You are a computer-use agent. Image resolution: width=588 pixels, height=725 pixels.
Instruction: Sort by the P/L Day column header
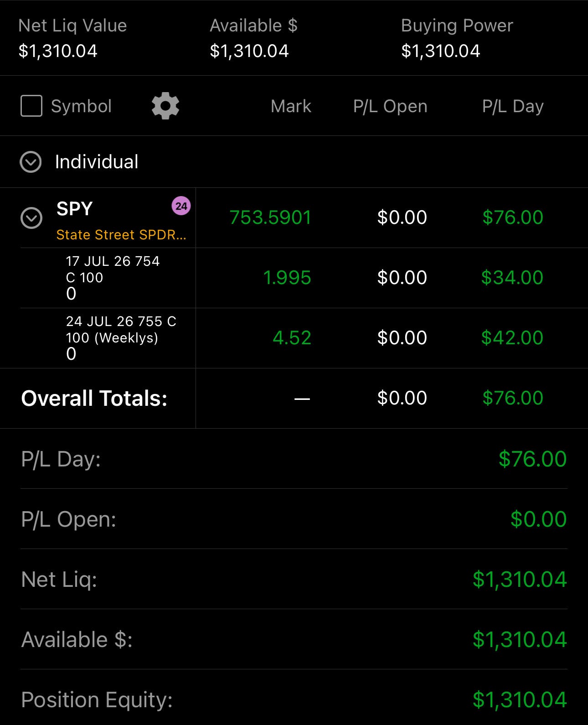[513, 106]
